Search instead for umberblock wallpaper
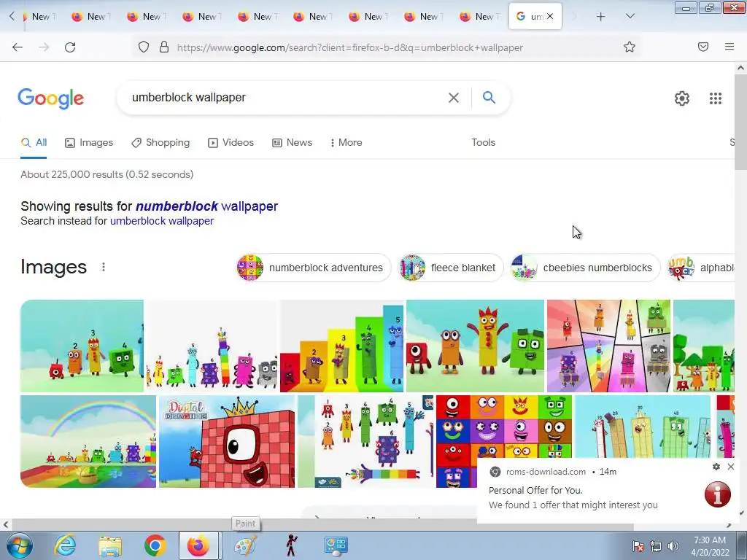Image resolution: width=747 pixels, height=560 pixels. pyautogui.click(x=162, y=221)
